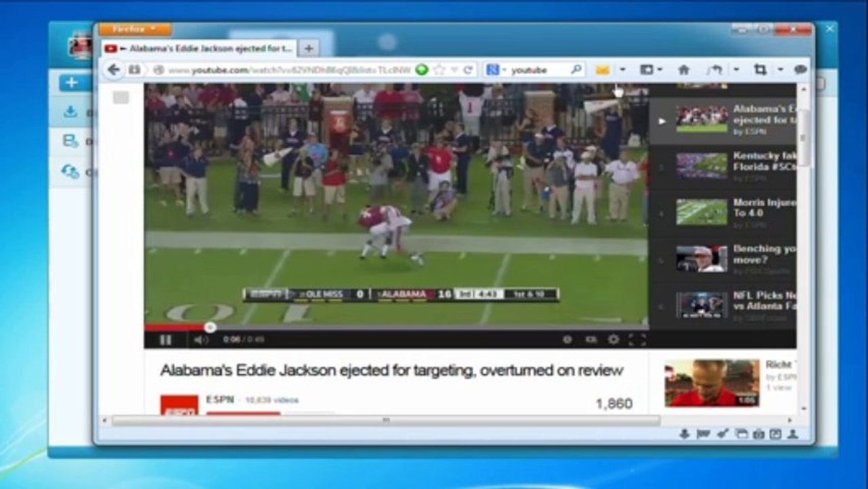Click the undo arrow toolbar icon

(715, 69)
